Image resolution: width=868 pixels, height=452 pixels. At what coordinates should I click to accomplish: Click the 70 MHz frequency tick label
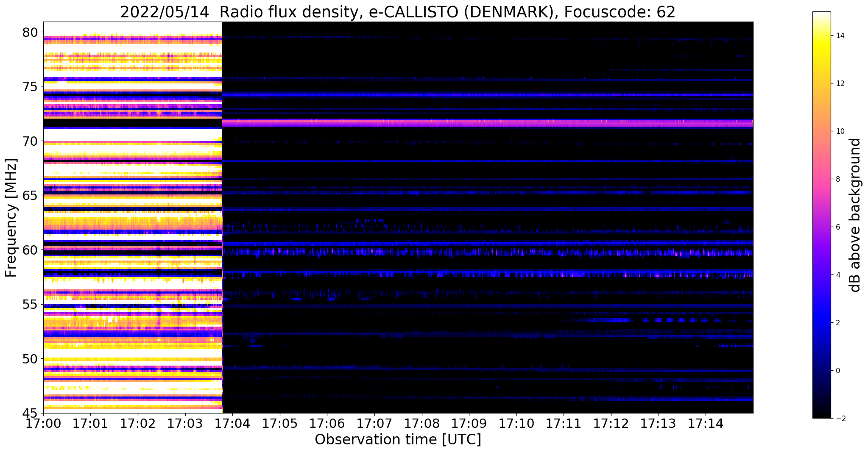(31, 141)
